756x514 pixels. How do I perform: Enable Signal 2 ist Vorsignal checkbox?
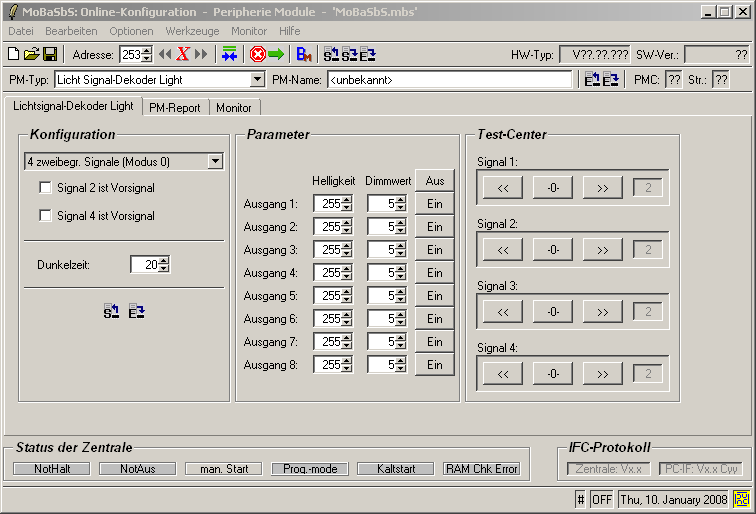point(45,188)
